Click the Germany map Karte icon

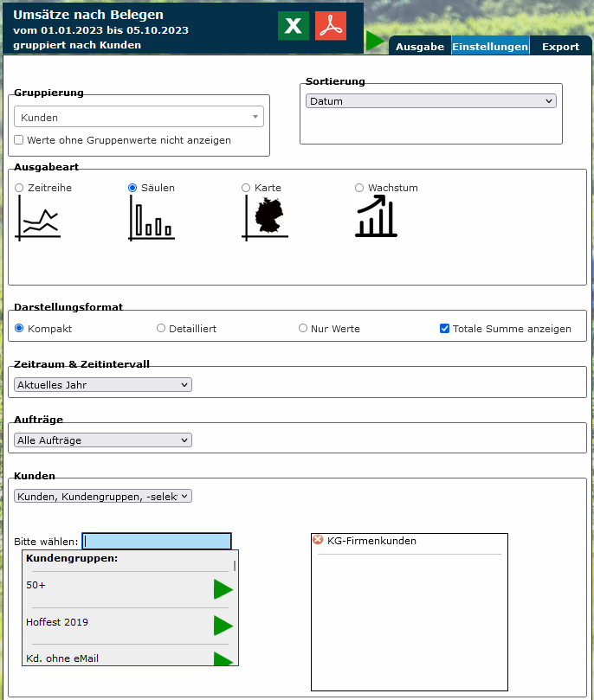tap(265, 217)
